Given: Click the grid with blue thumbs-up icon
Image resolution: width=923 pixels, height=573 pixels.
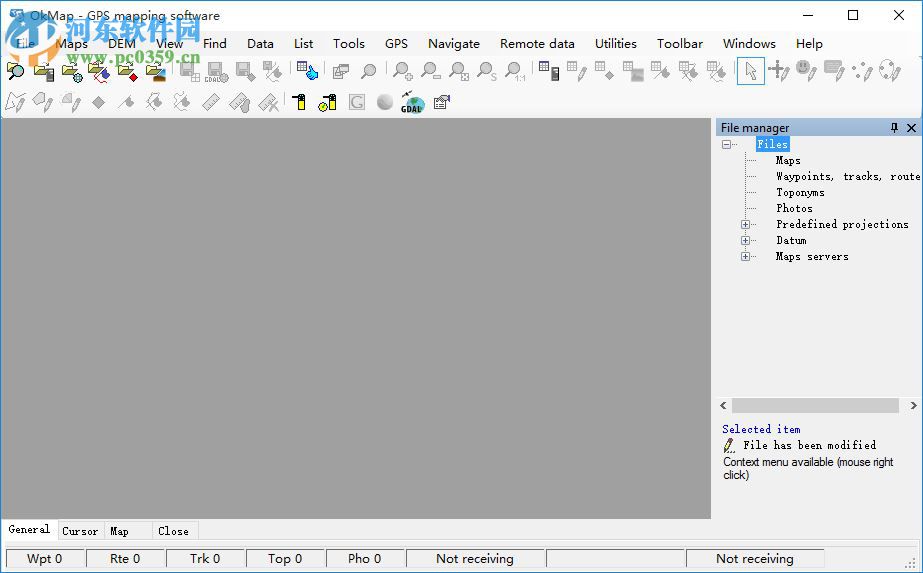Looking at the screenshot, I should (307, 71).
